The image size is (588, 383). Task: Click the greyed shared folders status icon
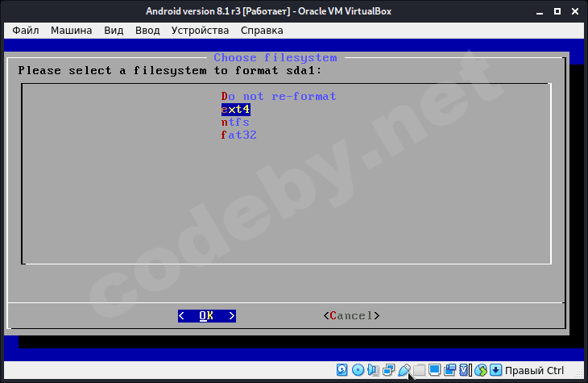pyautogui.click(x=419, y=370)
